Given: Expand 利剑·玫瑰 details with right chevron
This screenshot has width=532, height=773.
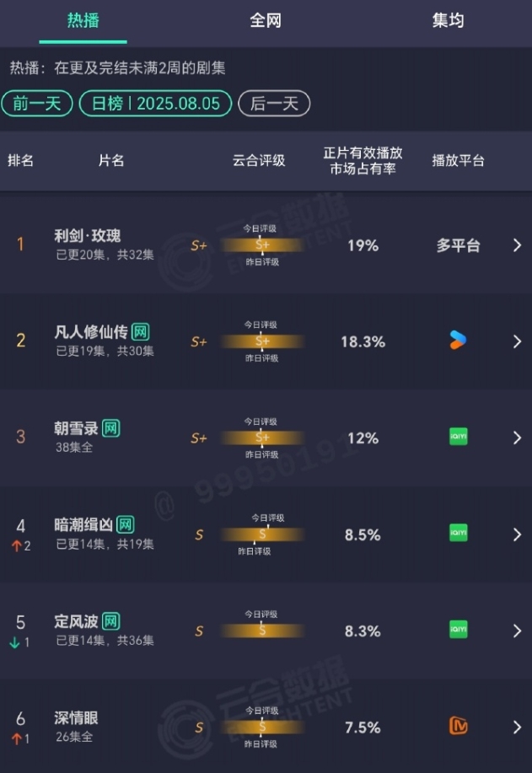Looking at the screenshot, I should click(x=517, y=245).
